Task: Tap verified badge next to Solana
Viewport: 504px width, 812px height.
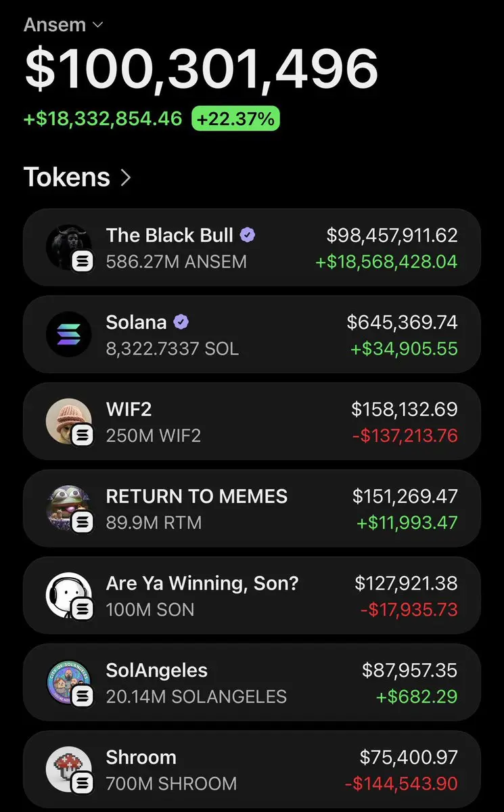Action: [181, 322]
